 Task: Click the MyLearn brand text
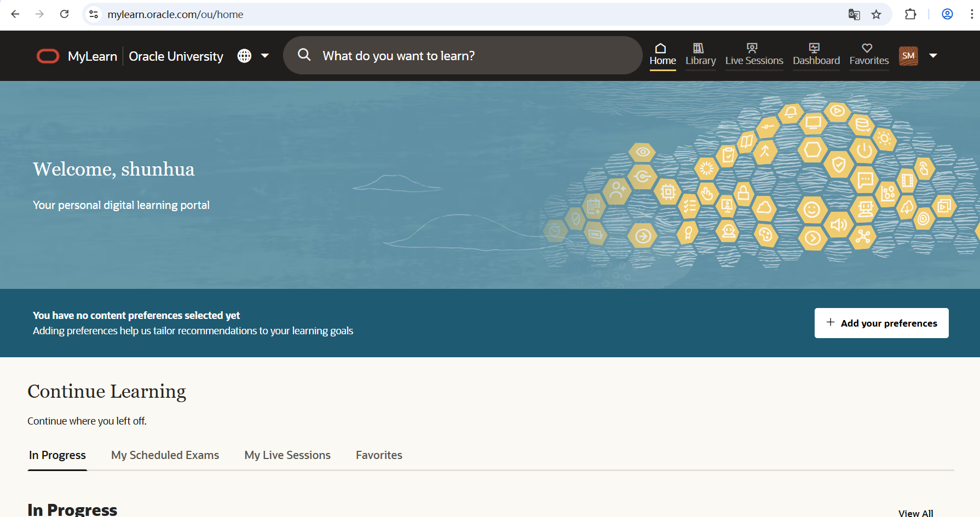pyautogui.click(x=93, y=56)
